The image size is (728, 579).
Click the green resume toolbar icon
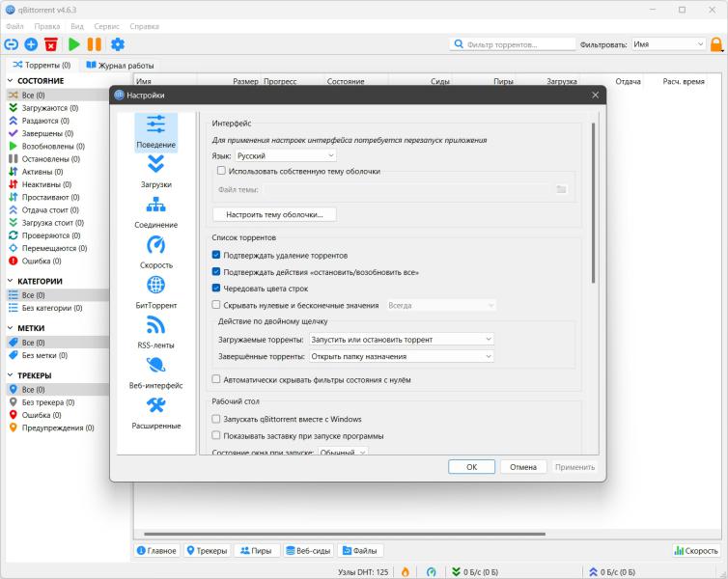point(73,44)
